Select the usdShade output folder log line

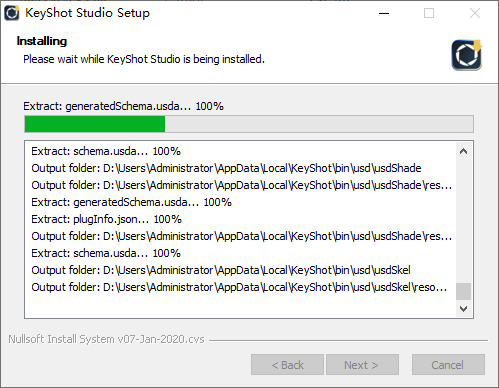[226, 168]
